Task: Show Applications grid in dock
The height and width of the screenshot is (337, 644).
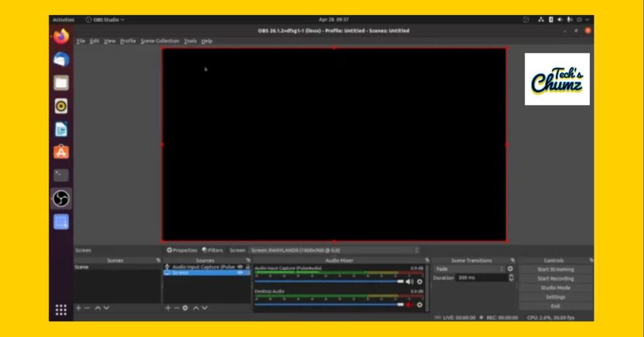Action: click(61, 310)
